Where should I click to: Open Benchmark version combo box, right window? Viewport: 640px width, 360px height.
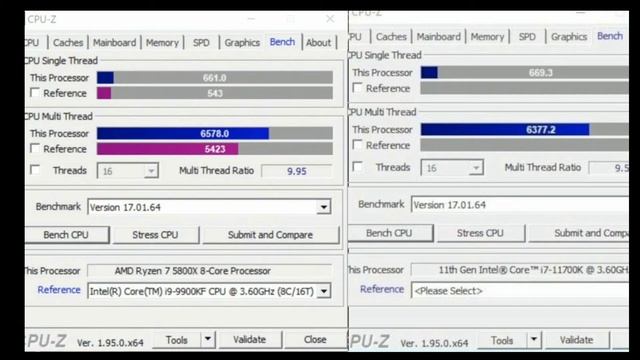coord(520,204)
